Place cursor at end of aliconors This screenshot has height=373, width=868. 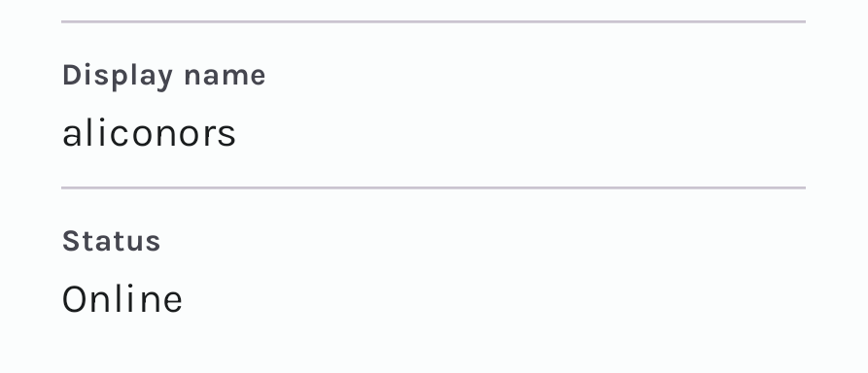(x=236, y=134)
